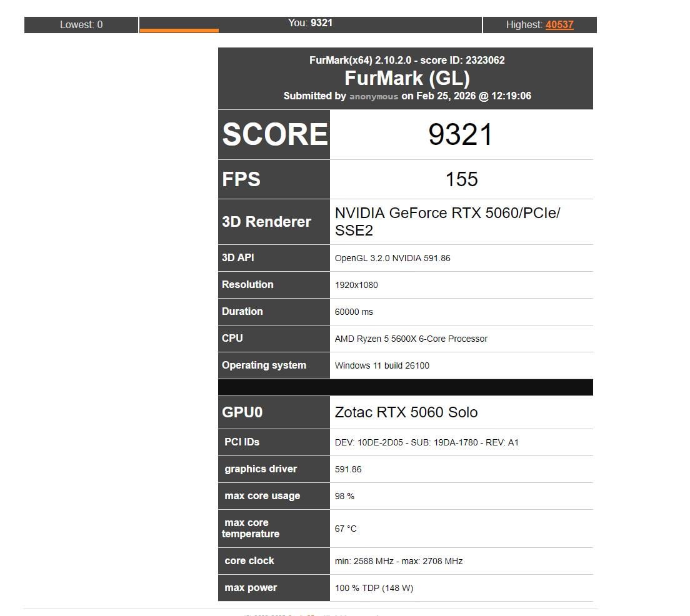The width and height of the screenshot is (690, 616).
Task: Click the PCI IDs DEV value
Action: click(x=426, y=442)
